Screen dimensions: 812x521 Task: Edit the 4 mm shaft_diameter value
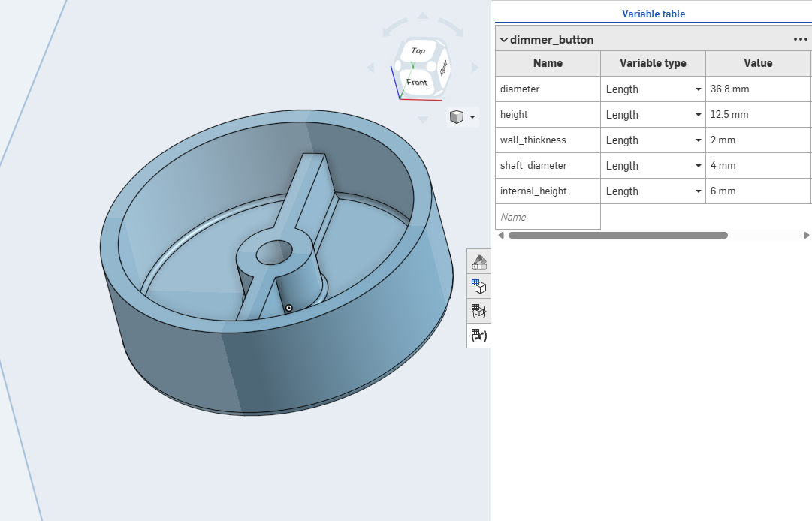(758, 166)
